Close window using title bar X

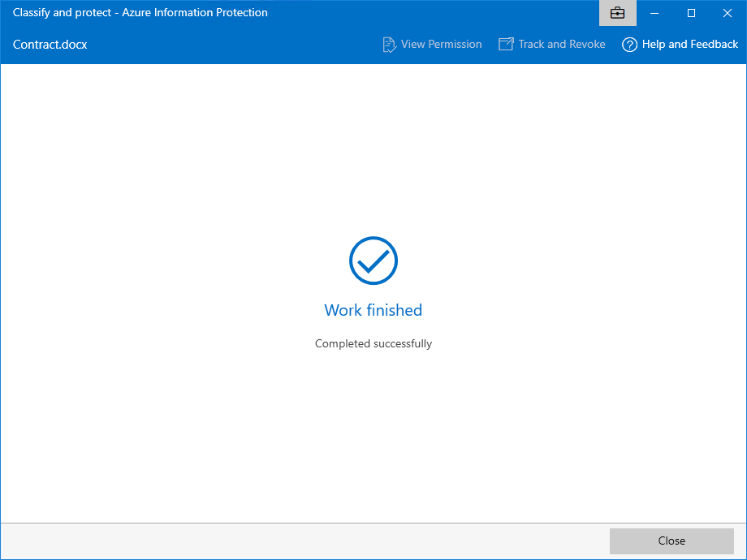click(x=728, y=13)
